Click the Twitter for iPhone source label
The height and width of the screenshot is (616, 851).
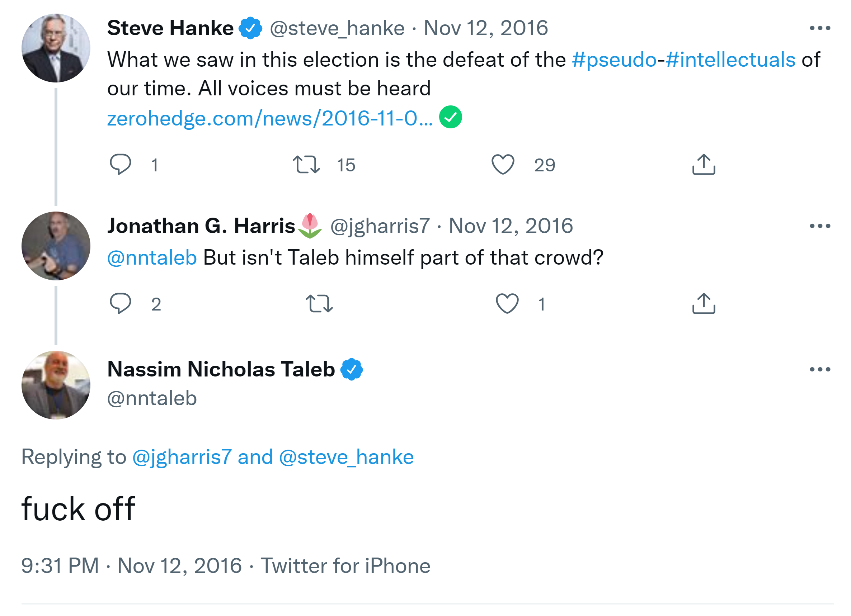click(345, 566)
